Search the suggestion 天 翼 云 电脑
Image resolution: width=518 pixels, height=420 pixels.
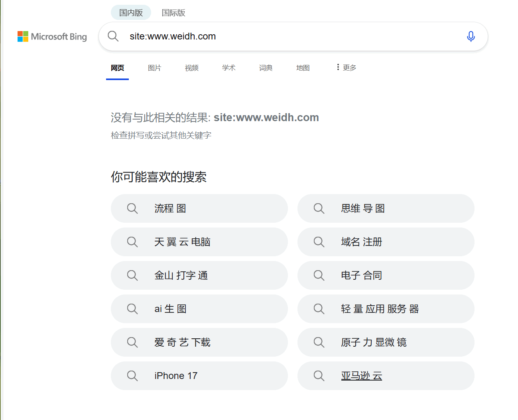[x=199, y=242]
